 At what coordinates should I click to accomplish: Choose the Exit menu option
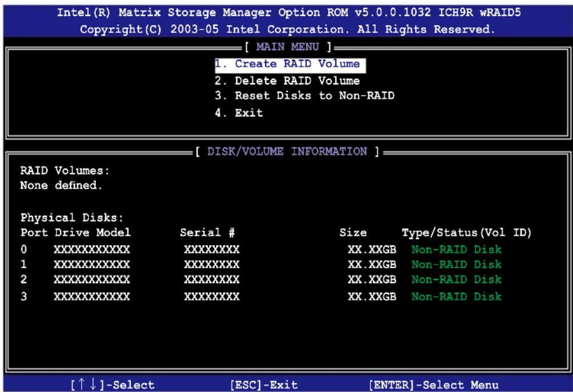239,112
